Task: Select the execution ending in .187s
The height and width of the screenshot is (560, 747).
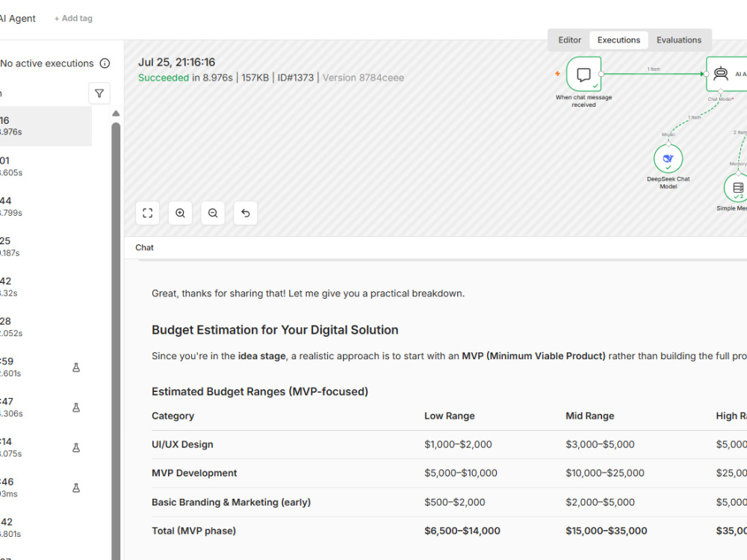Action: (46, 246)
